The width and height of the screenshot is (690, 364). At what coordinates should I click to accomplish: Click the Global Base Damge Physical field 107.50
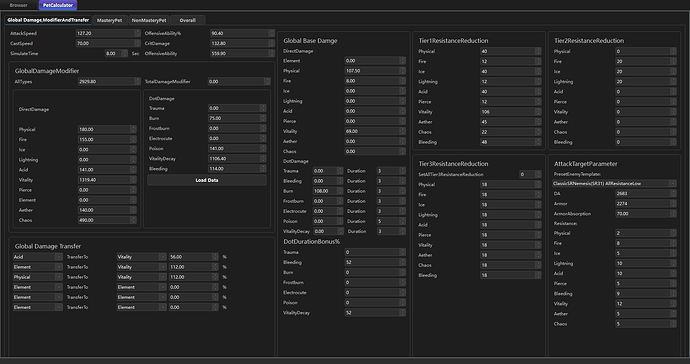pos(375,71)
